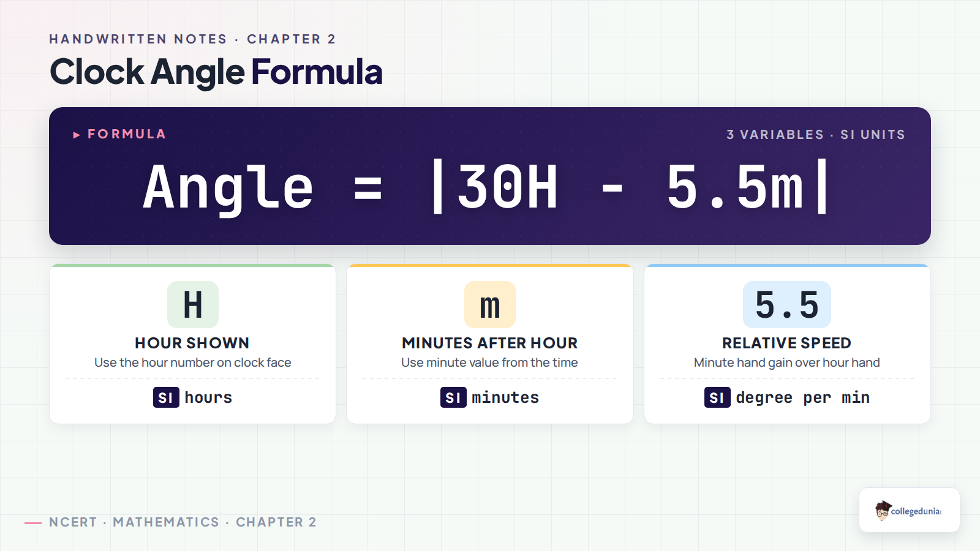The height and width of the screenshot is (551, 980).
Task: Click the 'hours' unit text
Action: tap(208, 397)
